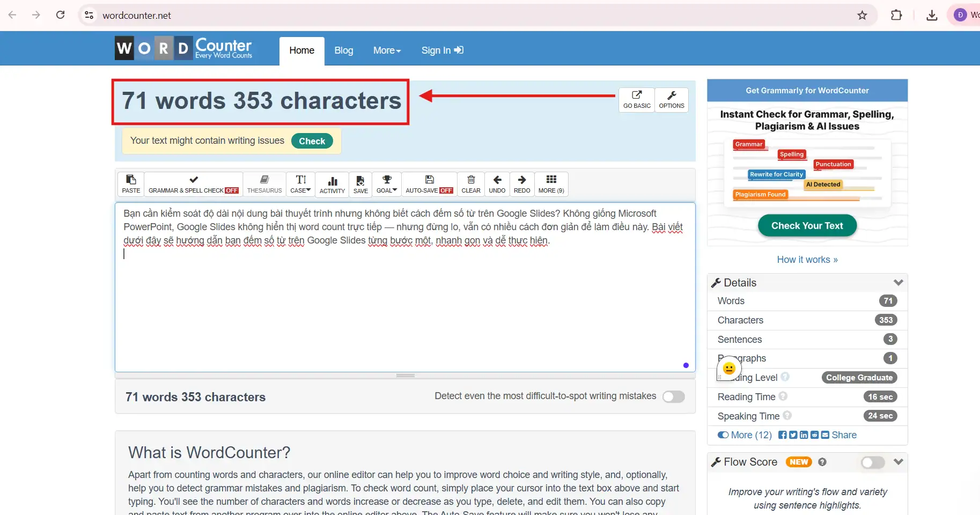Enable difficult-to-spot writing mistakes detection

[x=673, y=396]
